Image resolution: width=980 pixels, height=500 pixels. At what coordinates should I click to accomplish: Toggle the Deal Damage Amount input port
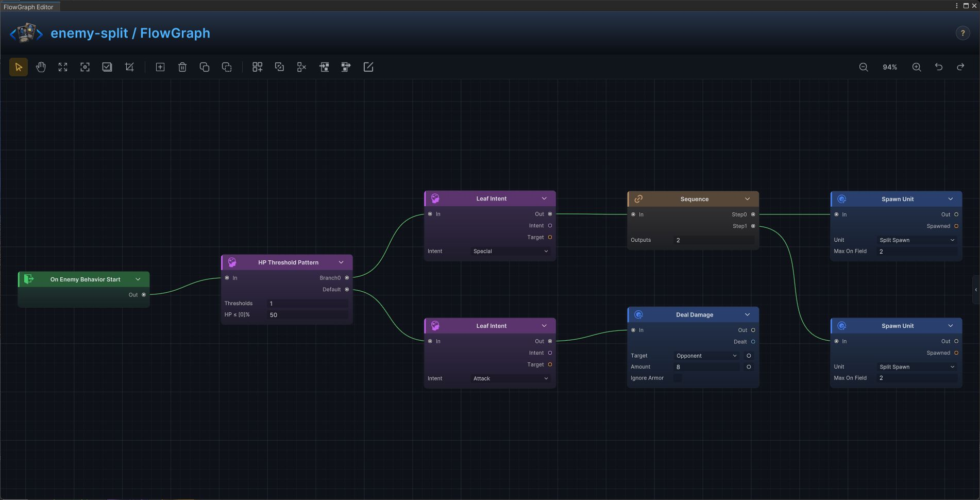coord(749,367)
